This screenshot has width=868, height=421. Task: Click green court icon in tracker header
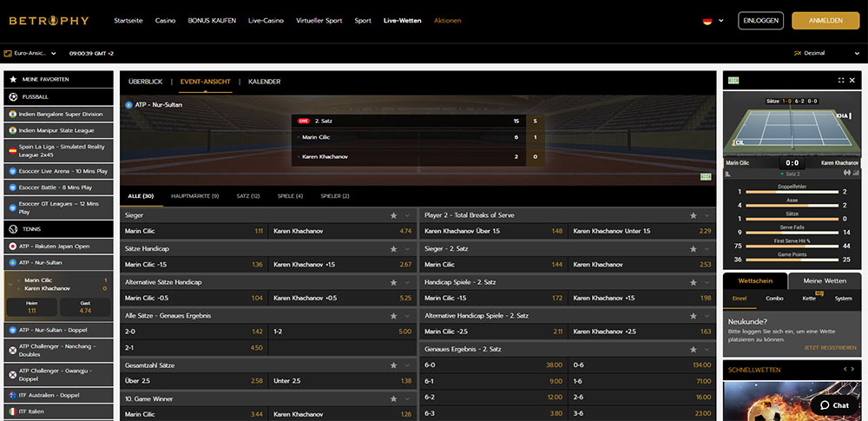click(733, 81)
